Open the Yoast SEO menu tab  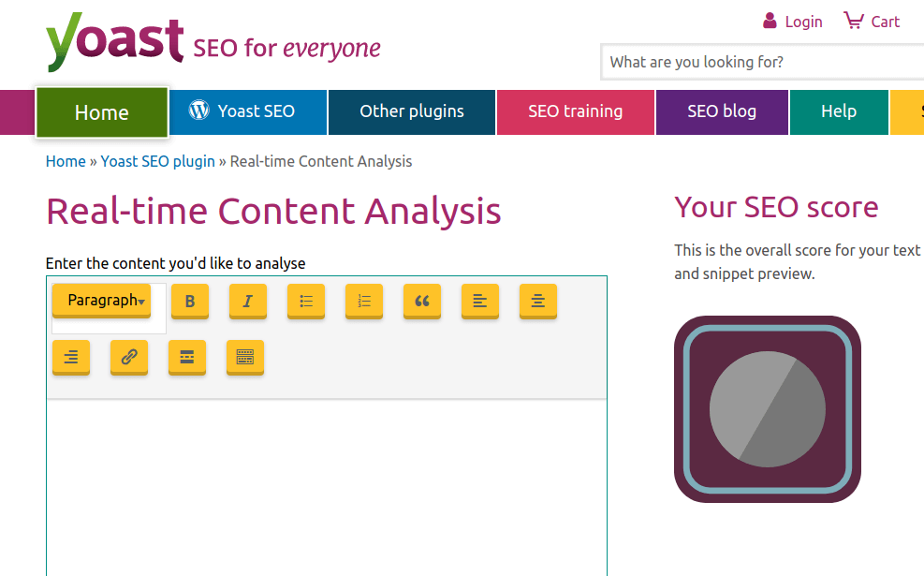pos(249,112)
